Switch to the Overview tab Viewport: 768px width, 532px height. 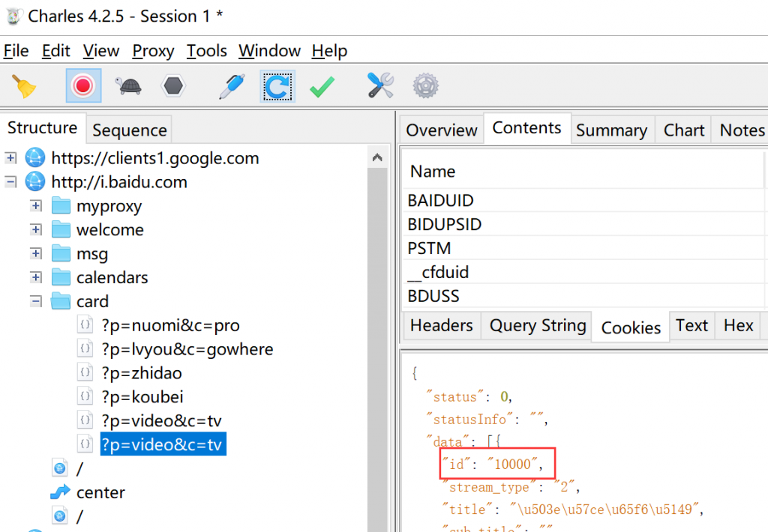tap(441, 130)
